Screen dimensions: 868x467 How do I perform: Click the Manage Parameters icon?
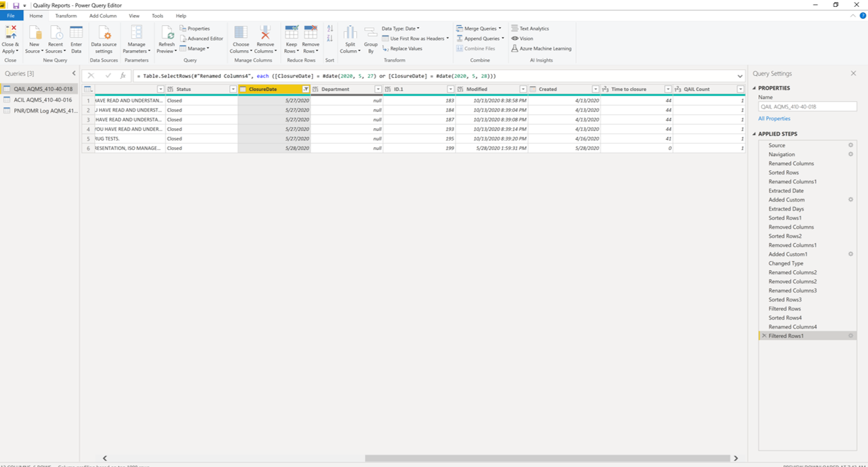136,32
